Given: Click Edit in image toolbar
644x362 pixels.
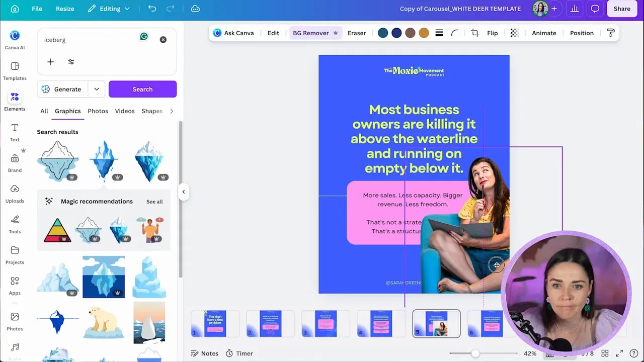Looking at the screenshot, I should (273, 33).
